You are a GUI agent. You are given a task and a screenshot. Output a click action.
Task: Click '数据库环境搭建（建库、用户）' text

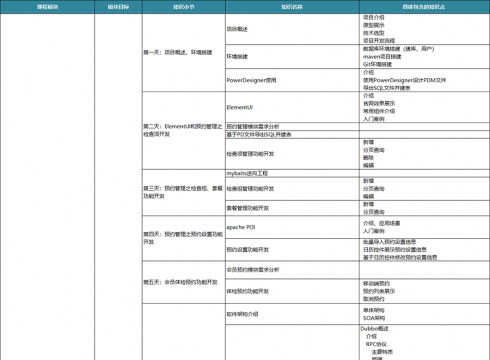[399, 49]
